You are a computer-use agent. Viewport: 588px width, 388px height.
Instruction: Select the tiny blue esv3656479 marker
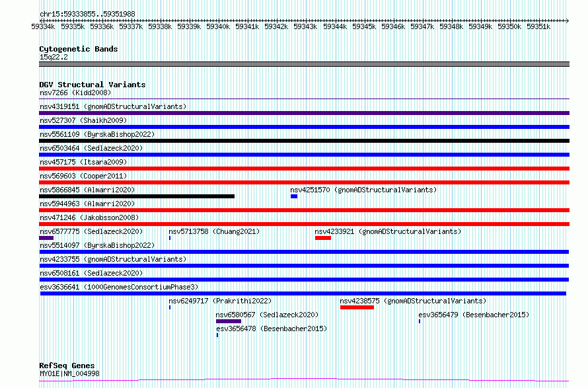[420, 321]
